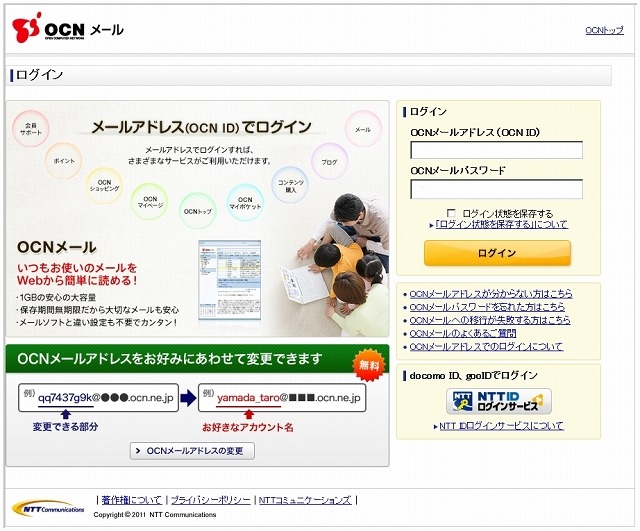Screen dimensions: 640x531
Task: Click the コンテンツ購入 bubble
Action: (x=290, y=185)
